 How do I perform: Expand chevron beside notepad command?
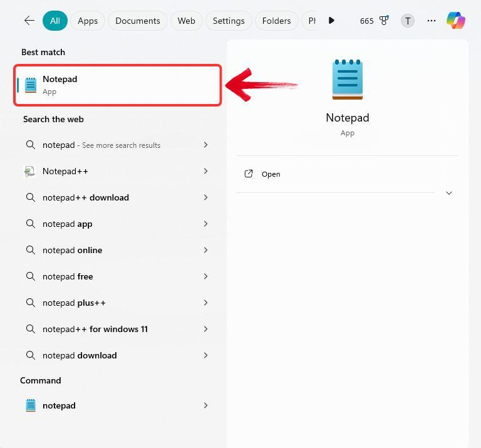click(205, 405)
